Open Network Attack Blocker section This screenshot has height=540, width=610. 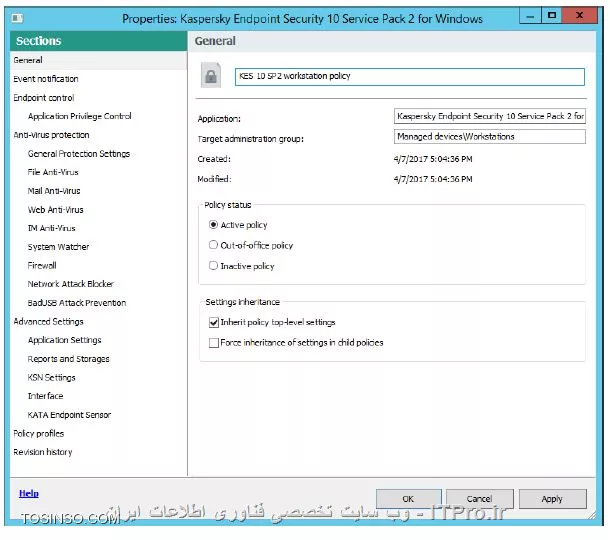[x=71, y=284]
